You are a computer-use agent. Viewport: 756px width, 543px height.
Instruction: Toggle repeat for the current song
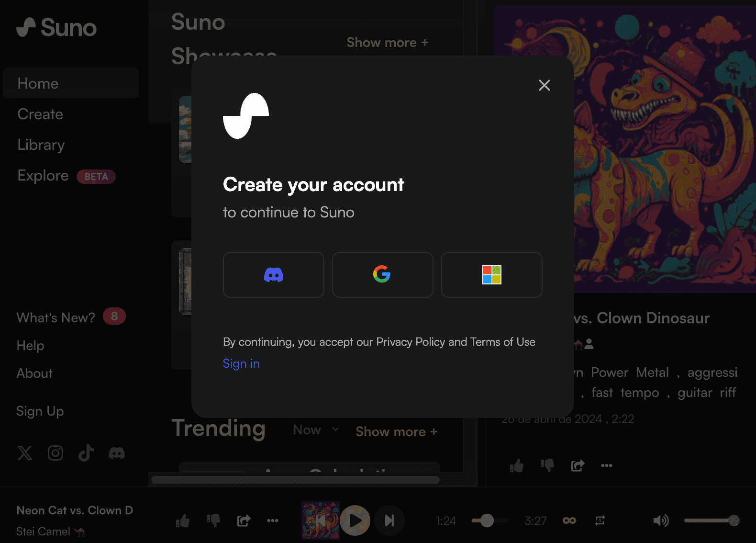click(600, 520)
